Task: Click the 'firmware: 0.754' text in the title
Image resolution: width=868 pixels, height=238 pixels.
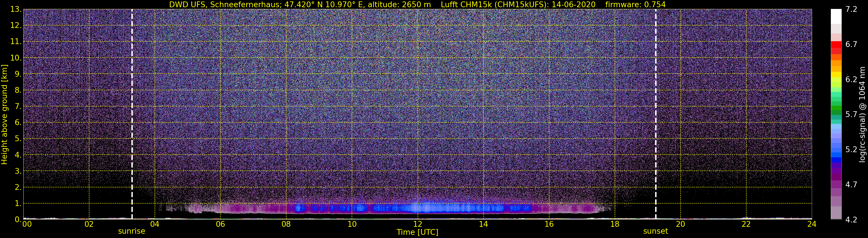Action: tap(636, 4)
